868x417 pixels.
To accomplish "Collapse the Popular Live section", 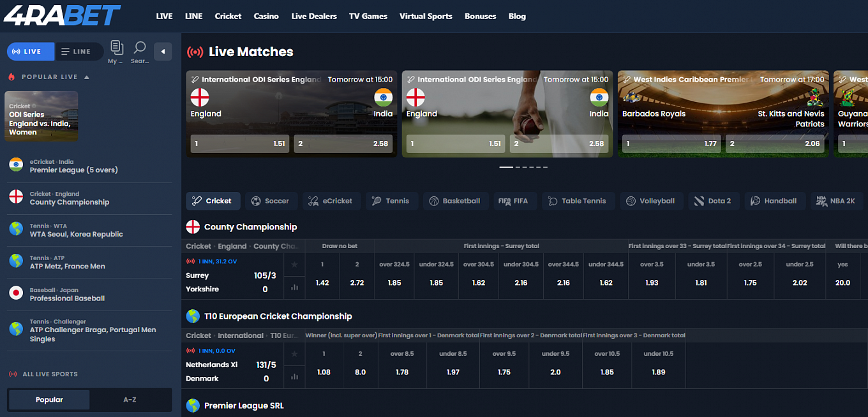I will click(87, 77).
